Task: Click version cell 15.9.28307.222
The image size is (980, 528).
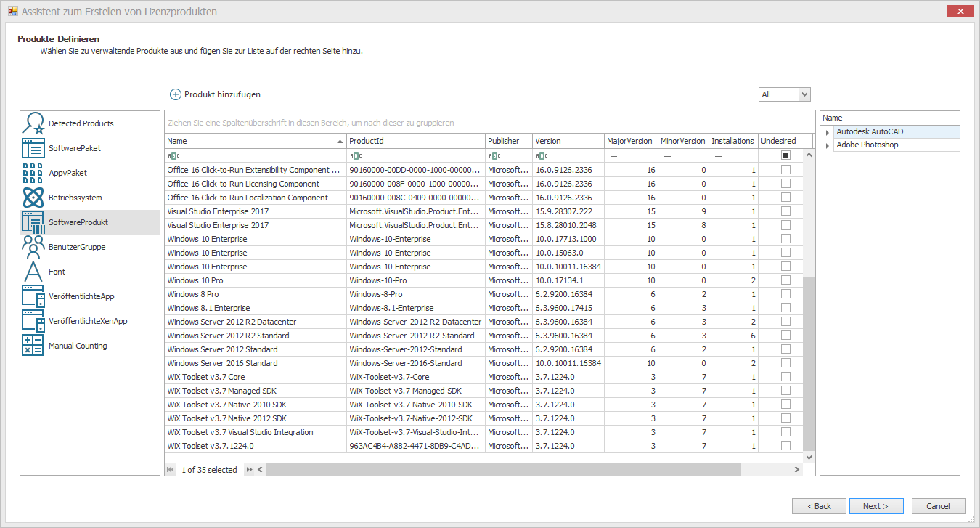Action: click(x=568, y=211)
